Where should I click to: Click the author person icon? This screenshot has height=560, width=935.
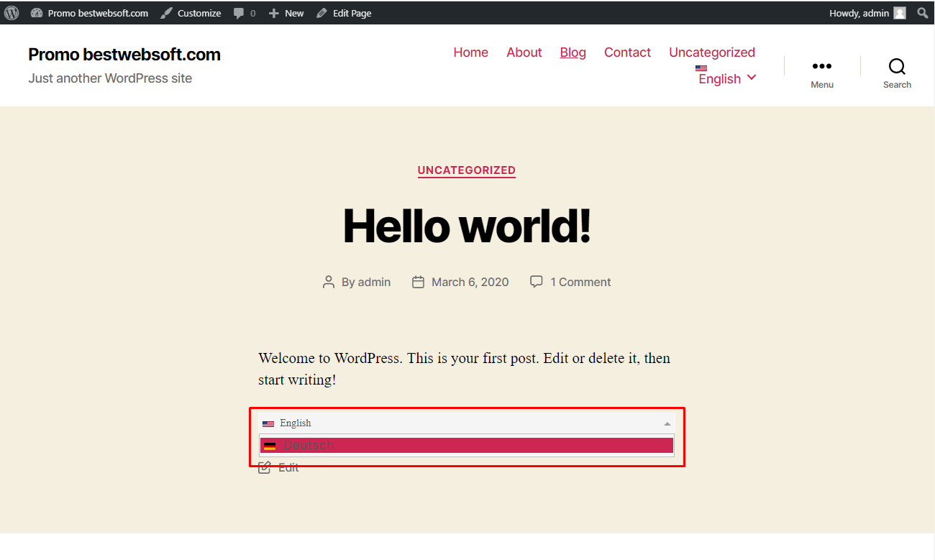329,283
